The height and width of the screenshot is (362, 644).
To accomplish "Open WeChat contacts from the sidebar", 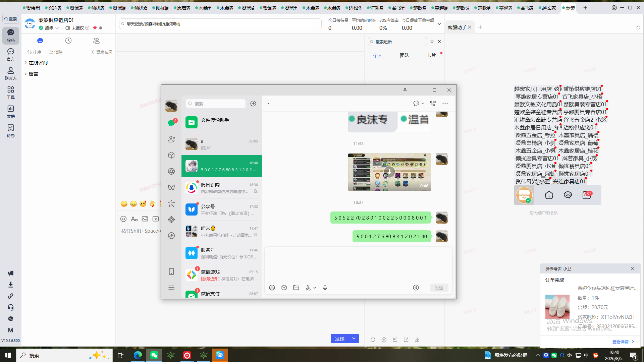I will 171,139.
